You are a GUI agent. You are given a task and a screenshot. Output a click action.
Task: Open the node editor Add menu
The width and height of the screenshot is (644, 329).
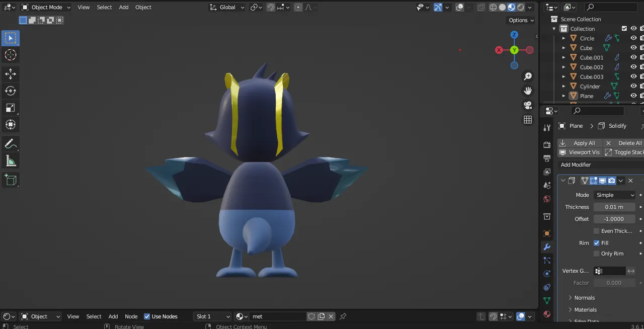click(x=113, y=316)
